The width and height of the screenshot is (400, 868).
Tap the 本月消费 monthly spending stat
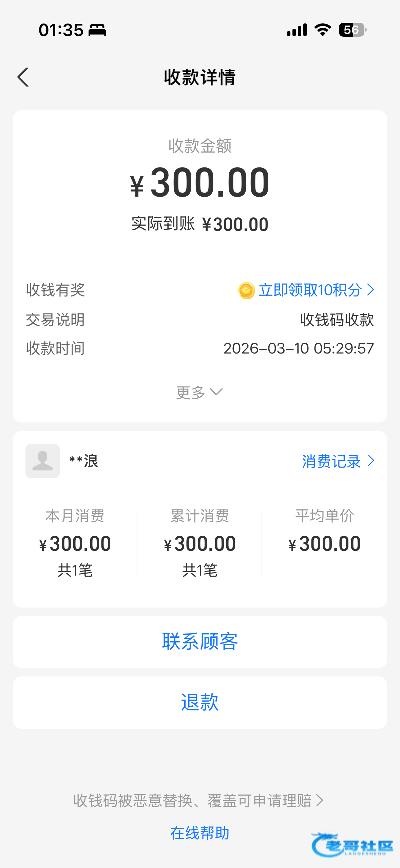[x=75, y=543]
